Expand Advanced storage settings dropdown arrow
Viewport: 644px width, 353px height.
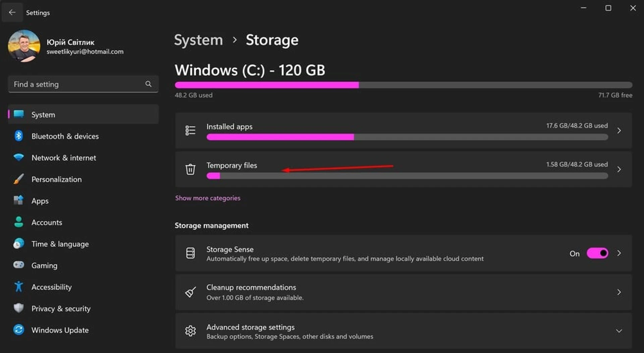[x=619, y=331]
